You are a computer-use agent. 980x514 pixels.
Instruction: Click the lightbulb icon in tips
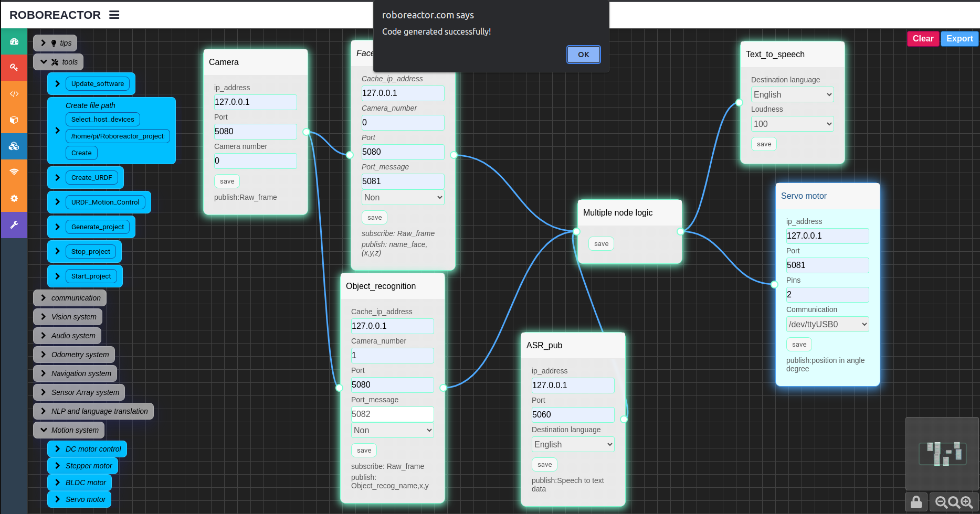54,43
